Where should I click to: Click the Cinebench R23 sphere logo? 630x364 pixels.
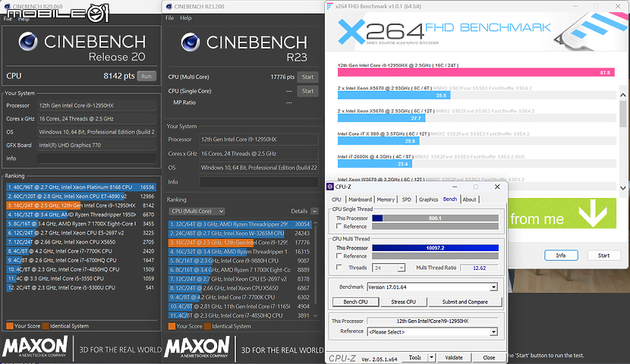point(191,42)
